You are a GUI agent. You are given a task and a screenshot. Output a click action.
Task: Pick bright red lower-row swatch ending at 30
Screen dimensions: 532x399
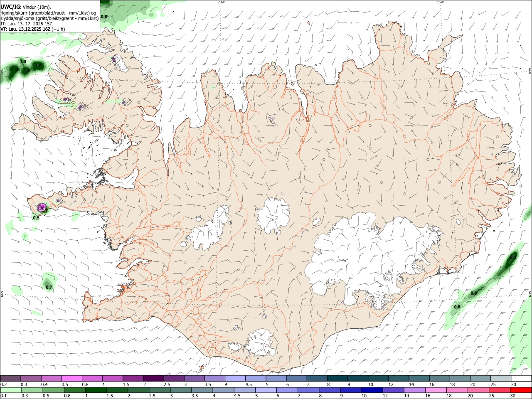coord(520,390)
